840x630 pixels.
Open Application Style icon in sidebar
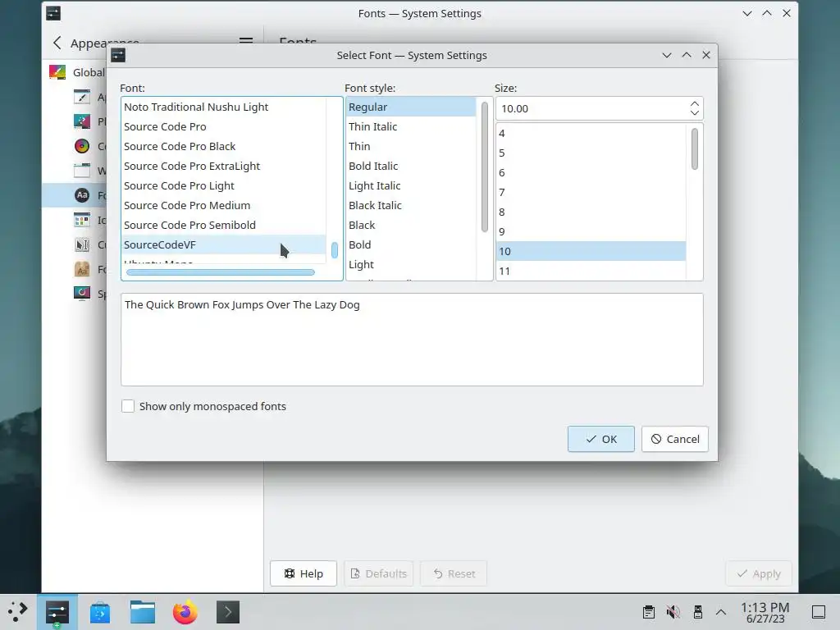(82, 97)
